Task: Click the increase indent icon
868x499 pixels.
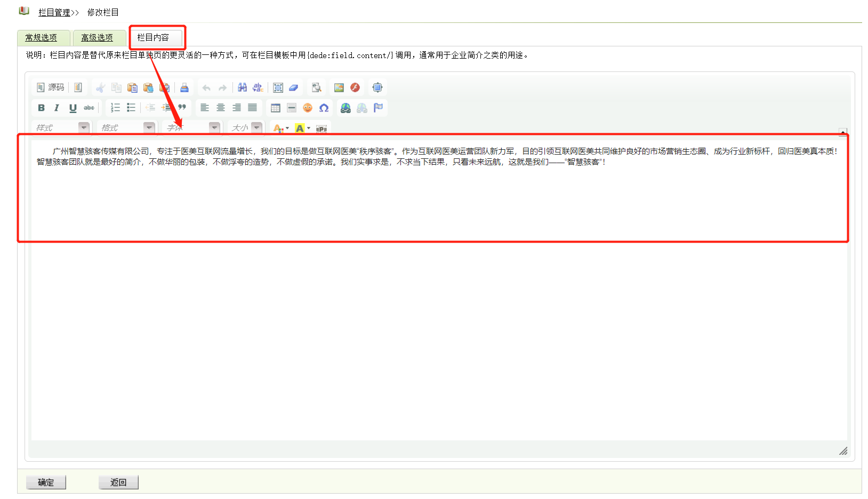Action: [x=166, y=108]
